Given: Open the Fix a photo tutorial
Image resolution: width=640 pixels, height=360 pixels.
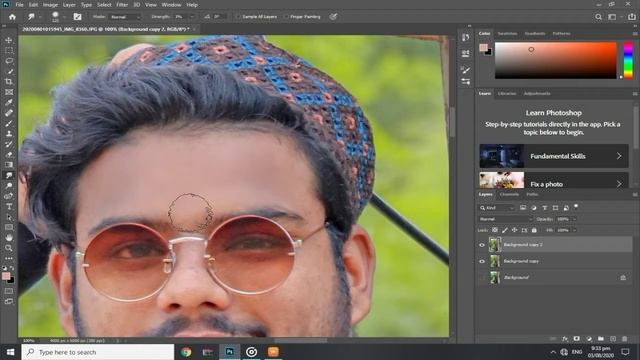Looking at the screenshot, I should pos(554,181).
